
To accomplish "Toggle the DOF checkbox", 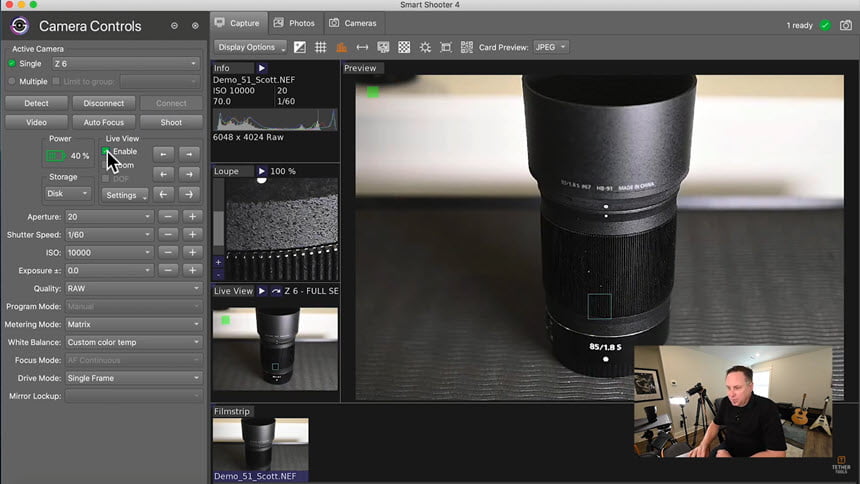I will click(105, 179).
